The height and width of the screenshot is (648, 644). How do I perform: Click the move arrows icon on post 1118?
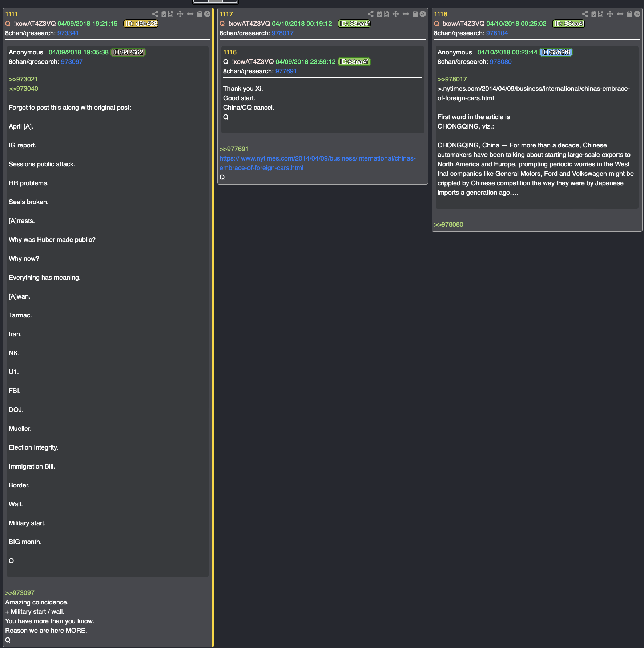point(610,14)
